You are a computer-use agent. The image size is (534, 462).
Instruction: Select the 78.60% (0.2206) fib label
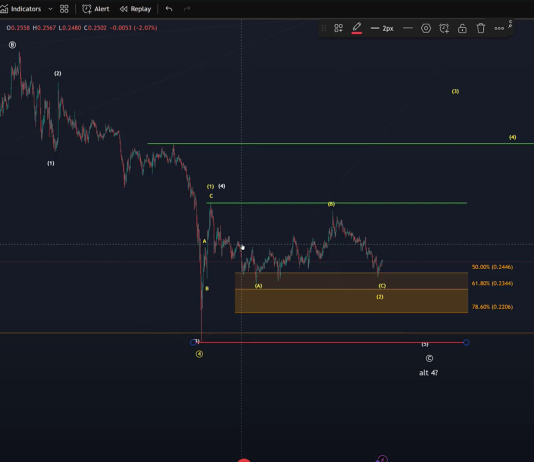(x=492, y=307)
